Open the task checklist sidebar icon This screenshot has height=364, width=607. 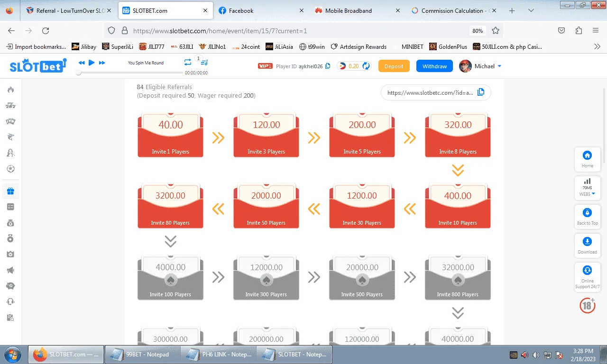[10, 207]
